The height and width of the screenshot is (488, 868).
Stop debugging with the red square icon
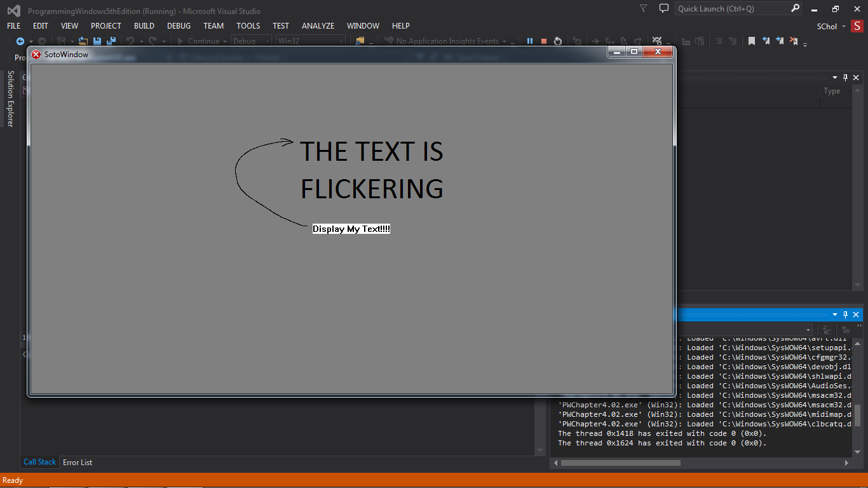[x=544, y=41]
